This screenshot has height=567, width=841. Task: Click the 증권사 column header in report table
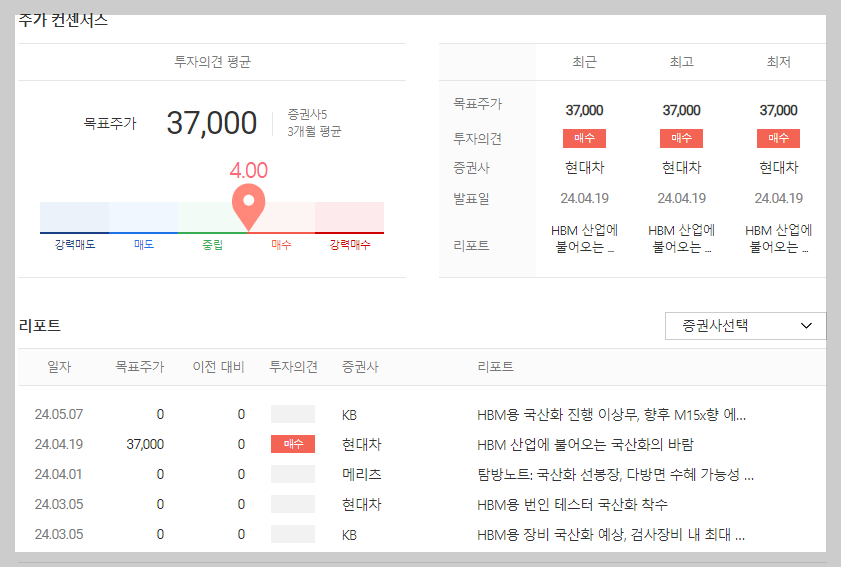pyautogui.click(x=360, y=367)
